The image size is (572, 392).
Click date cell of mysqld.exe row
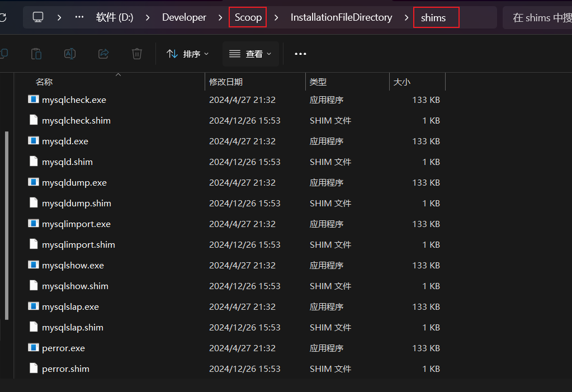(242, 141)
